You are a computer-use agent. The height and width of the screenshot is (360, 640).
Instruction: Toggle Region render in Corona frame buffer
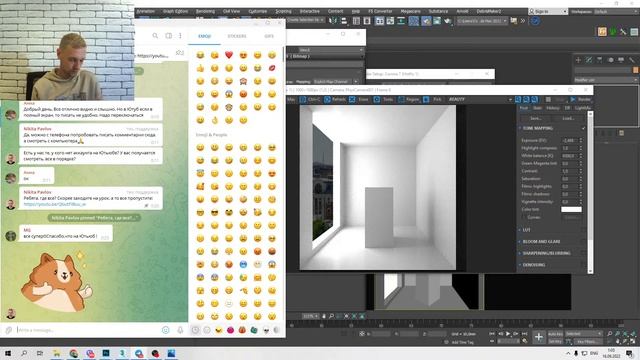[x=409, y=99]
